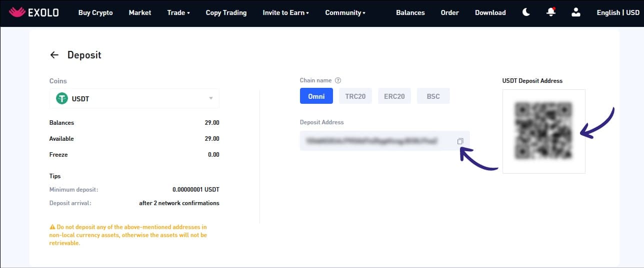
Task: Go back using the Deposit arrow
Action: 54,55
